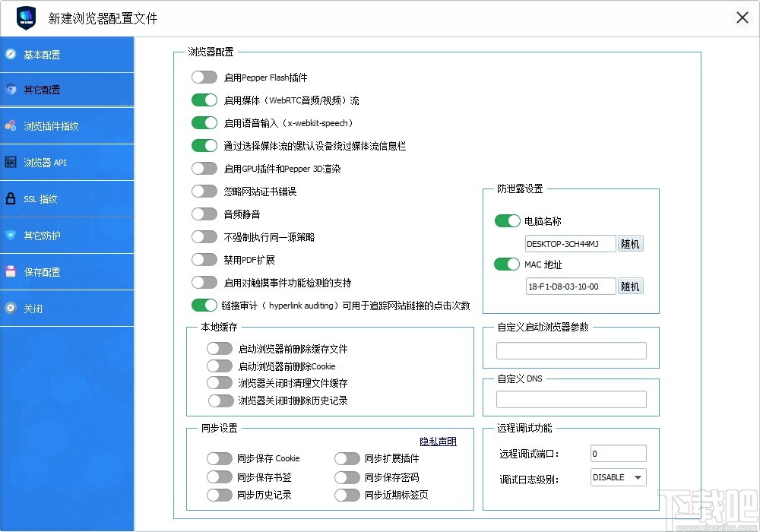Disable the WebRTC 启用媒体 switch
Screen dimensions: 760x532
(x=204, y=100)
